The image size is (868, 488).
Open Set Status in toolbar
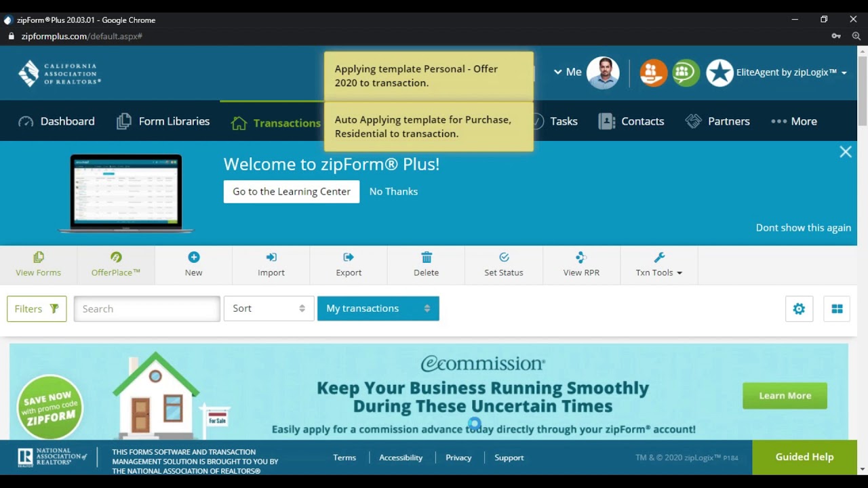point(504,264)
